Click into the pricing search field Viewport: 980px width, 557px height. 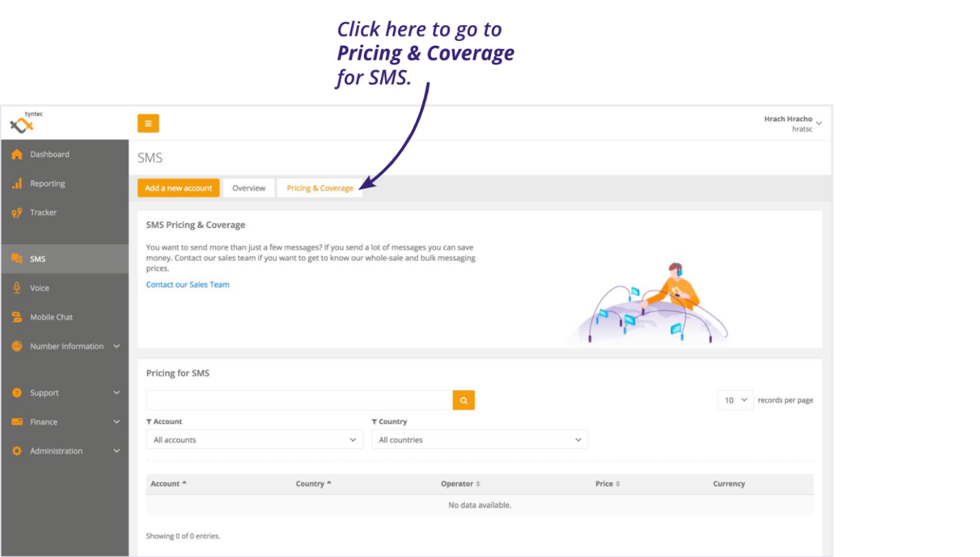click(299, 400)
